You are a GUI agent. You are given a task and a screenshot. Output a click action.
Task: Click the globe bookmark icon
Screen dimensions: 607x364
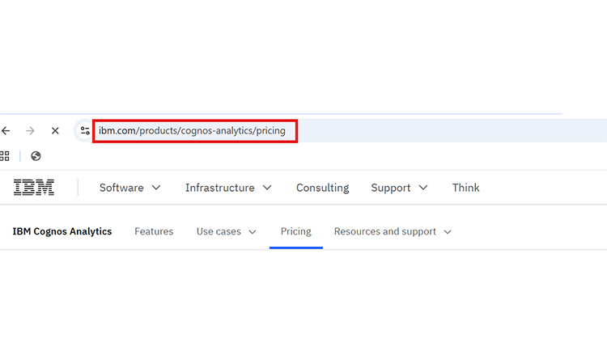(36, 156)
